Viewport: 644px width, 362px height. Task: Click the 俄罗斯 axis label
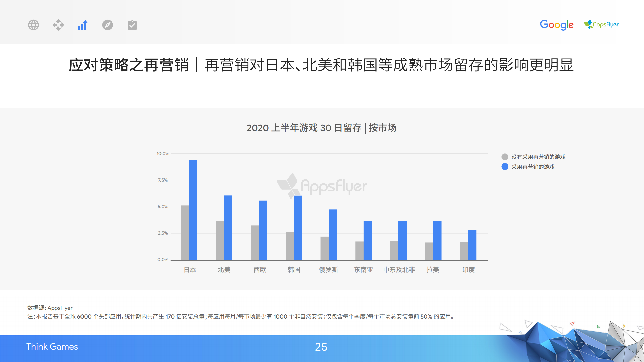coord(329,270)
